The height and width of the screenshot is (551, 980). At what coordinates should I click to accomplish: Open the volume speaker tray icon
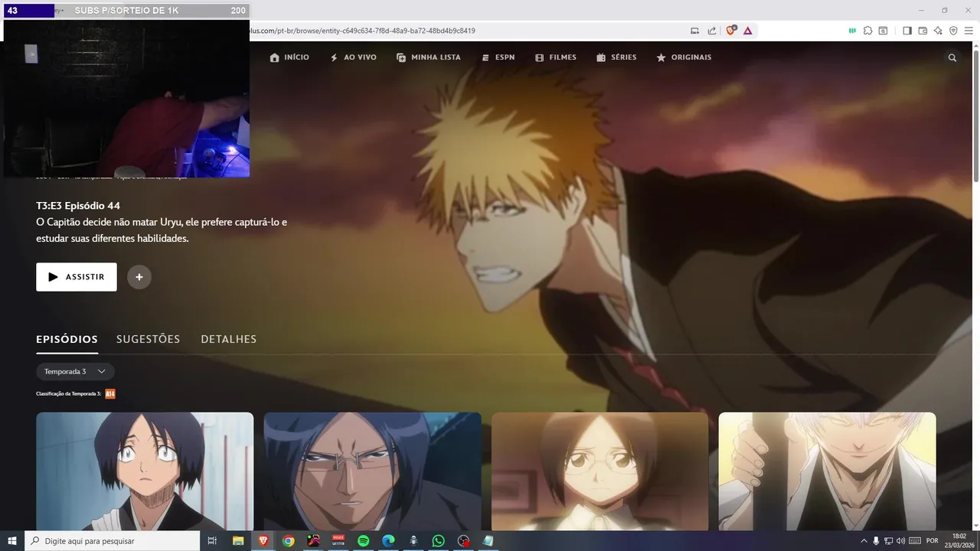[x=900, y=541]
